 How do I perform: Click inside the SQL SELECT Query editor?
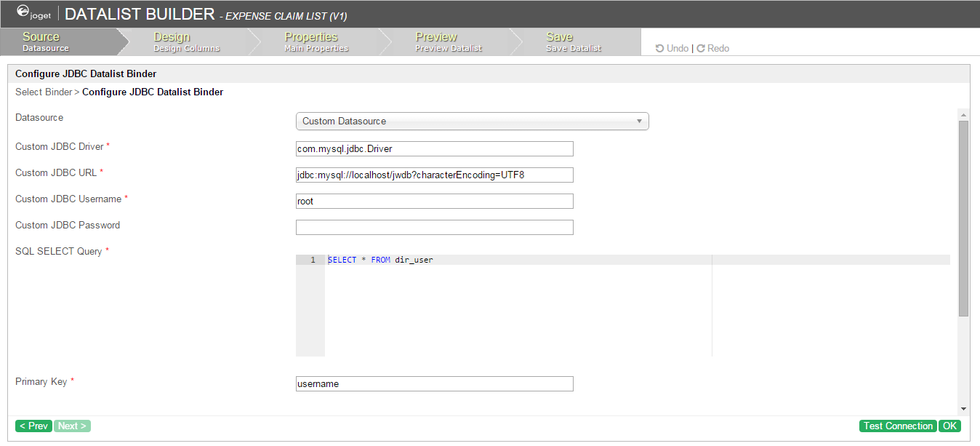(516, 306)
